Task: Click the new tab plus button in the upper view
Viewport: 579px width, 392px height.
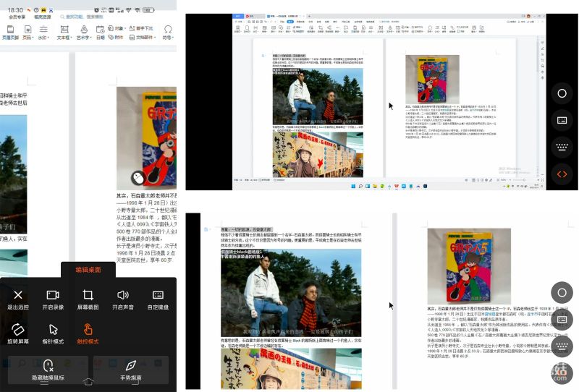Action: tap(309, 16)
